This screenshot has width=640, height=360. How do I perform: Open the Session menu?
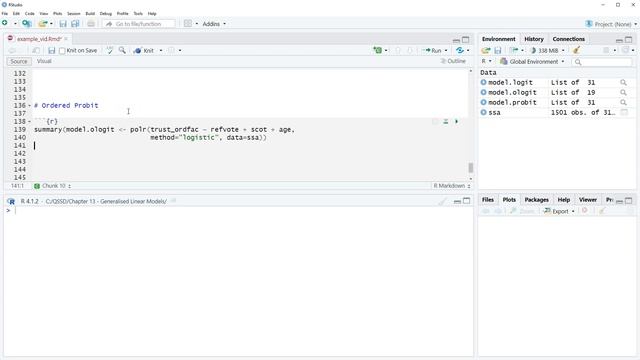74,13
